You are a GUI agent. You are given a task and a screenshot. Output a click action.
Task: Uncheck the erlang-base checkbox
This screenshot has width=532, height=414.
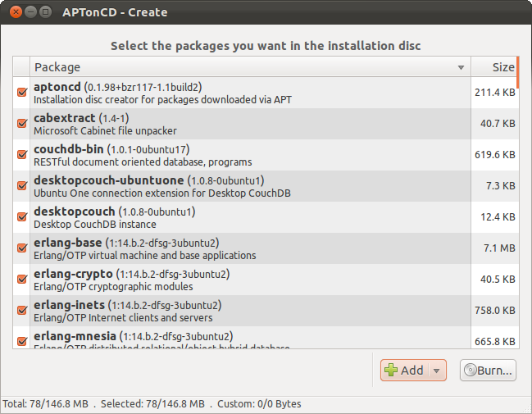[22, 248]
